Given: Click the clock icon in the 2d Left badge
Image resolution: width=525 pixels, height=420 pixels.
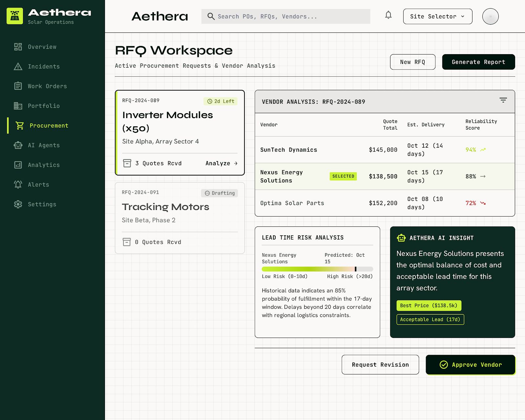Looking at the screenshot, I should (210, 101).
